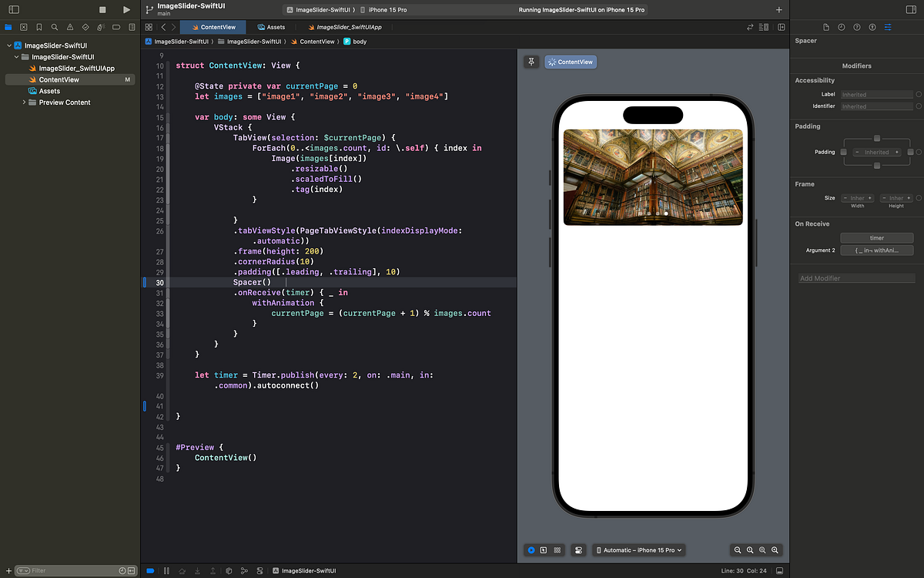This screenshot has height=578, width=924.
Task: Open the Inherited padding dropdown
Action: [878, 152]
